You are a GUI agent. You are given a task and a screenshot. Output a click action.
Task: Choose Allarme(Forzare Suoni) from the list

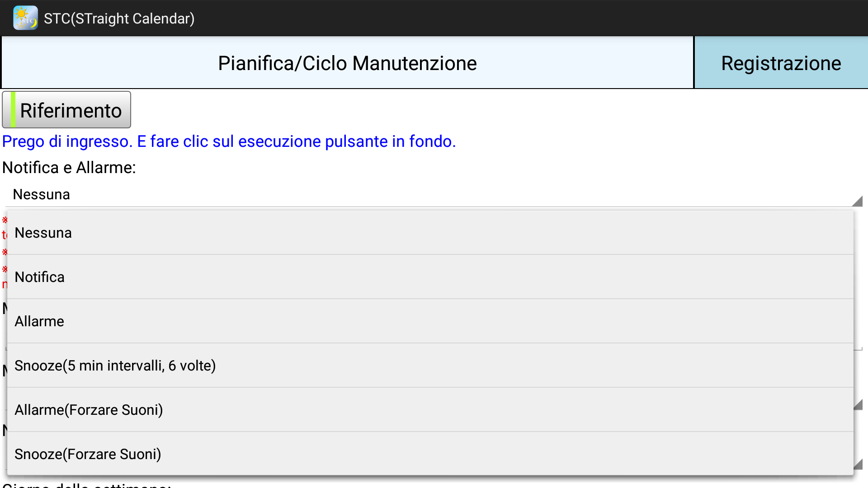(89, 410)
